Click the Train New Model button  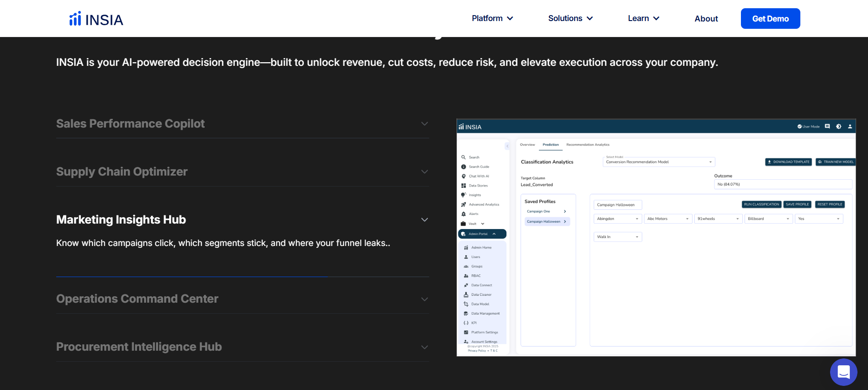pyautogui.click(x=836, y=162)
